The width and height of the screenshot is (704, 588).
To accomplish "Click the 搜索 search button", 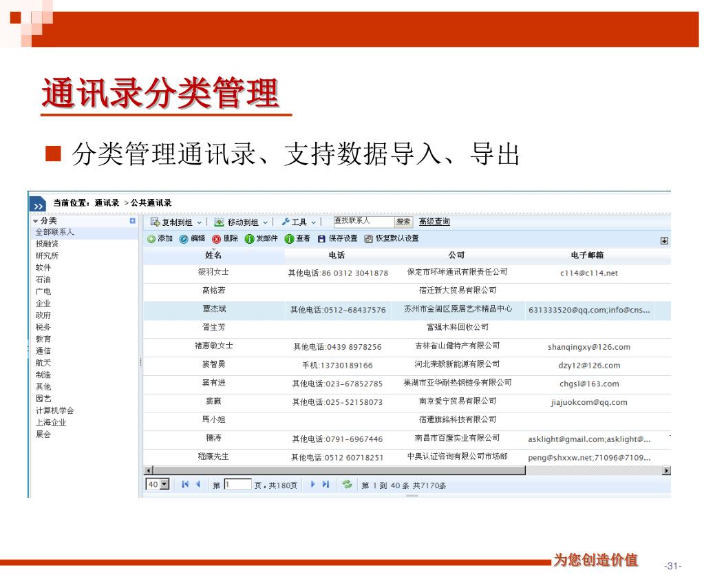I will pyautogui.click(x=403, y=222).
